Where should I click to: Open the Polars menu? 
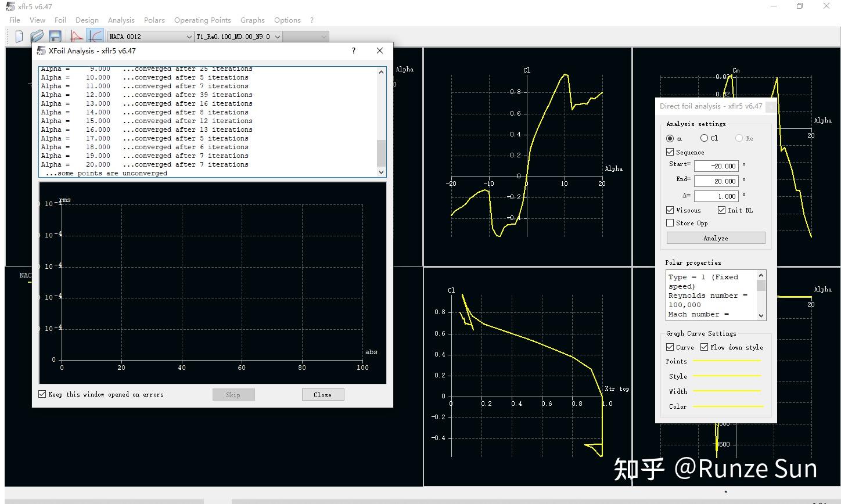pos(154,20)
